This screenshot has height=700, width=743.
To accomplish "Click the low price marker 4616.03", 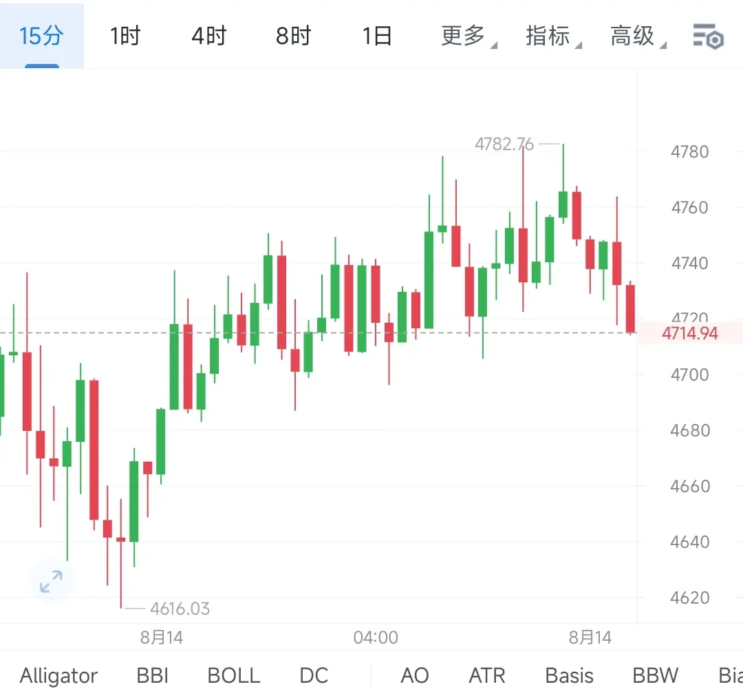I will 180,608.
